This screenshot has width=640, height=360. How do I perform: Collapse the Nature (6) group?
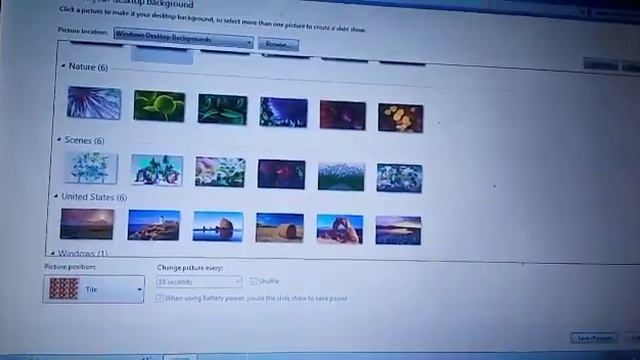(x=63, y=66)
